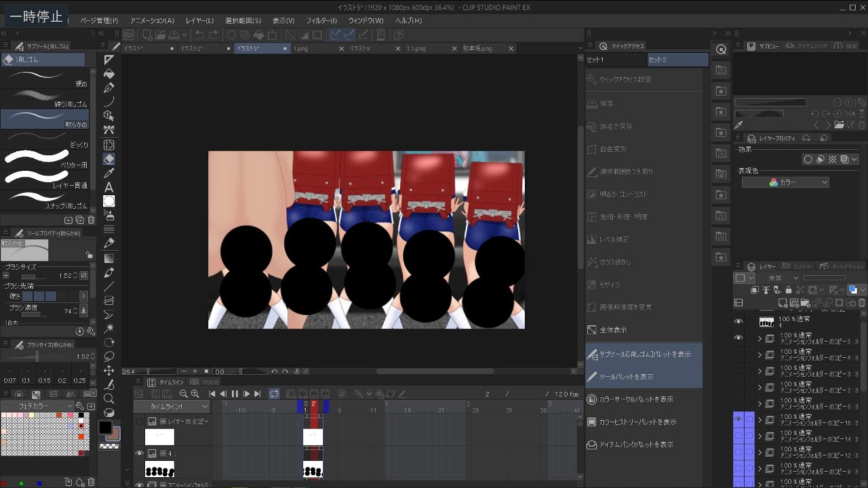This screenshot has height=488, width=868.
Task: Select the Move layer tool
Action: point(108,371)
